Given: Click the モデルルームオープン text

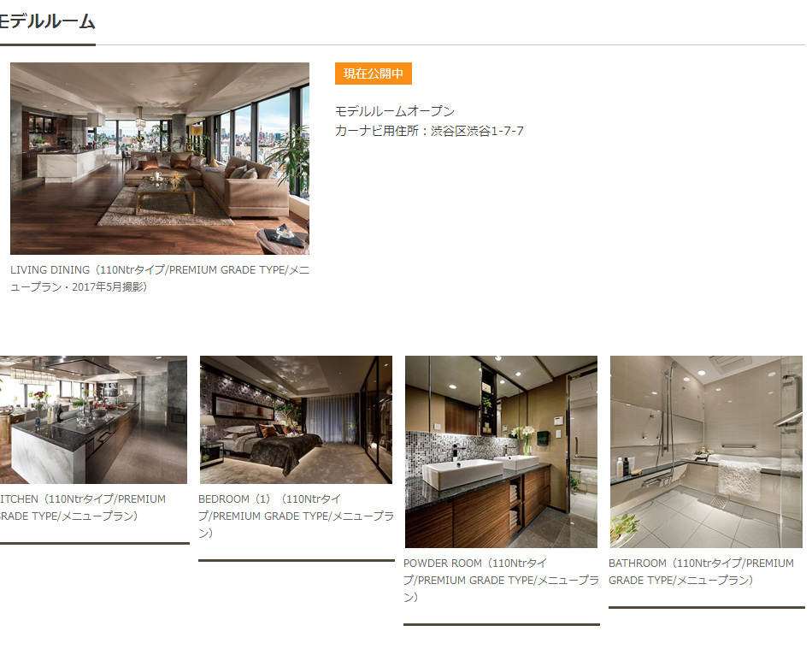Looking at the screenshot, I should pos(395,111).
